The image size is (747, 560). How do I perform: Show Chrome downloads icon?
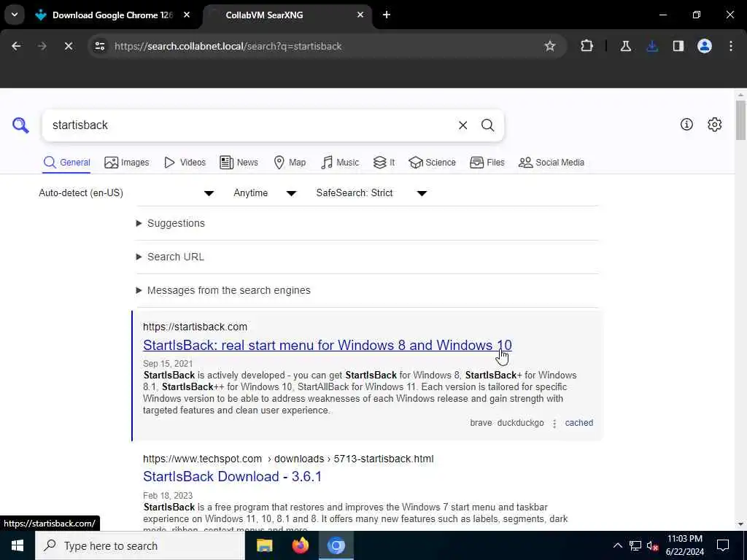[651, 46]
